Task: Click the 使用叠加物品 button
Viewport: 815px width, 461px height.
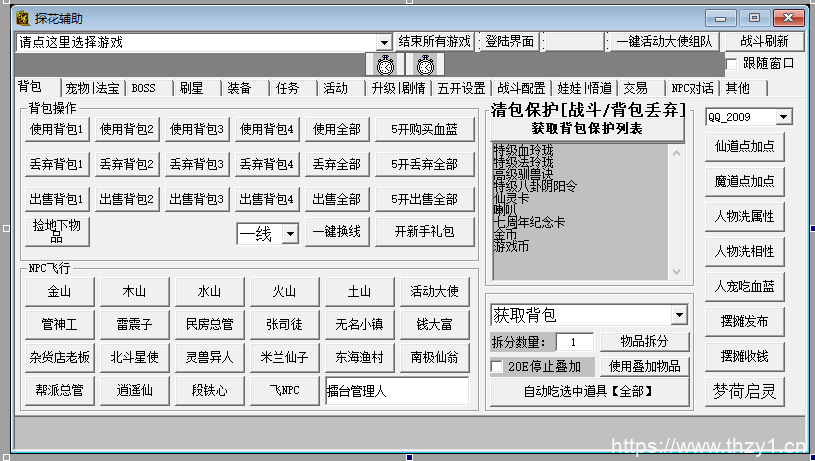Action: [645, 366]
